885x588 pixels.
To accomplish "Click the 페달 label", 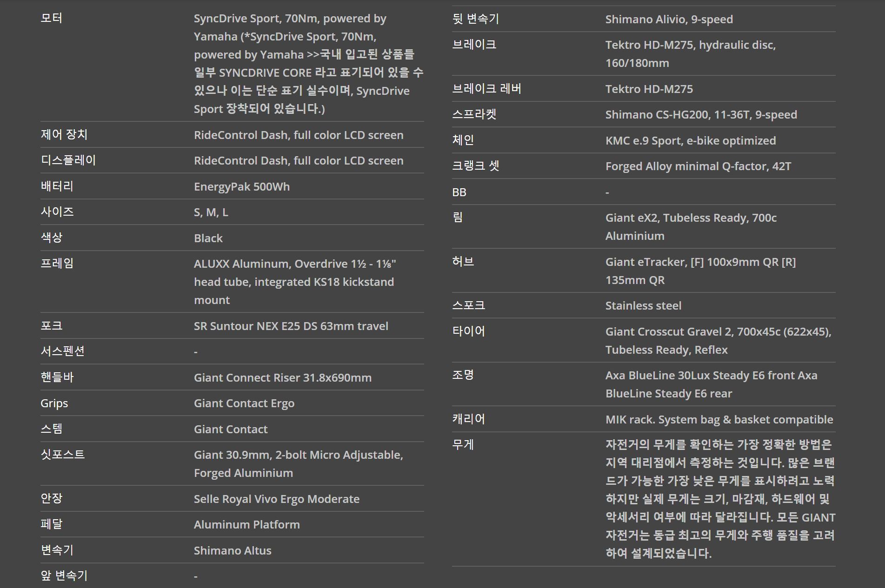I will coord(51,524).
